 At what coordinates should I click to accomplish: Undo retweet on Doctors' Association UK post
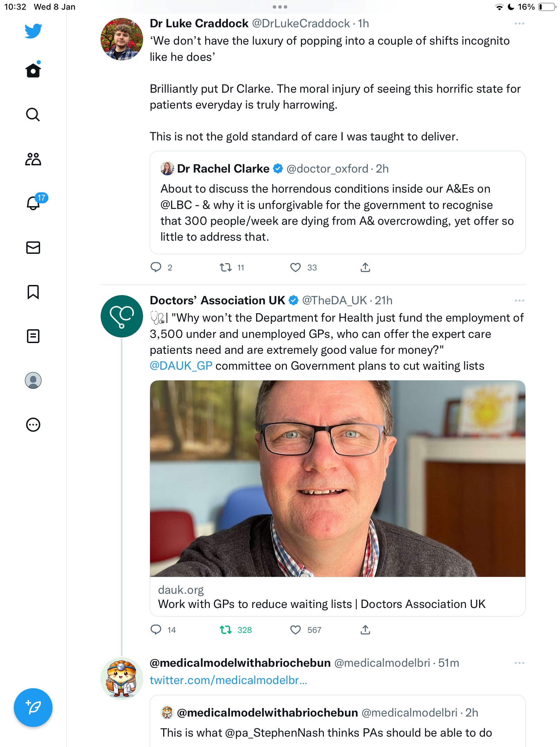(x=226, y=630)
